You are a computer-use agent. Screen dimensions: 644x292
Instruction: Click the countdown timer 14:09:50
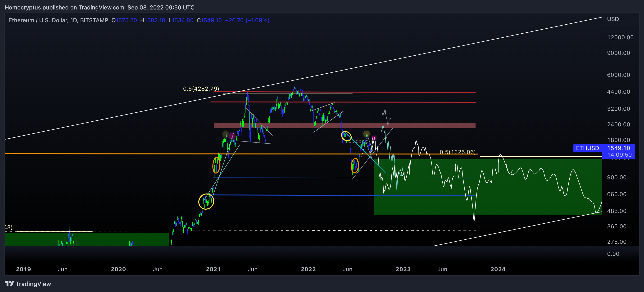click(620, 155)
